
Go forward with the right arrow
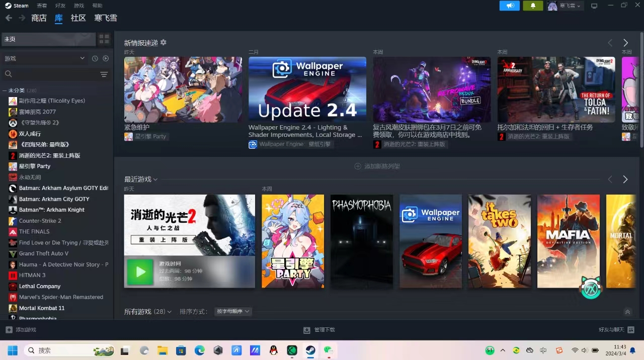pos(22,18)
